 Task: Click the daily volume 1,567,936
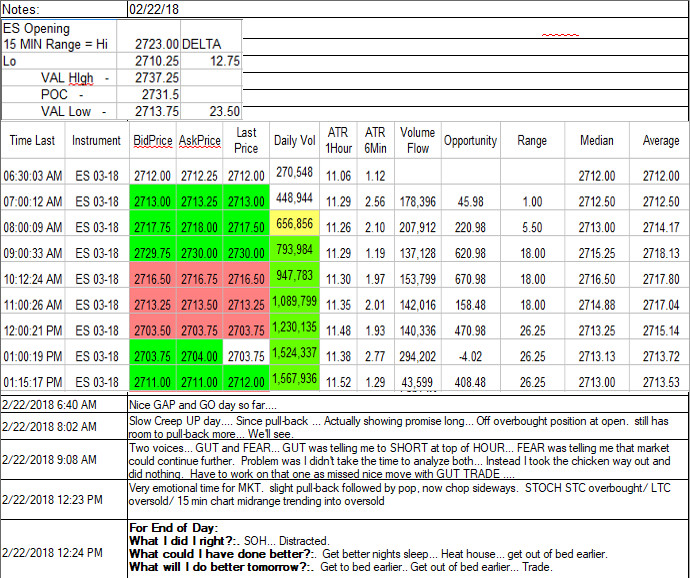295,378
